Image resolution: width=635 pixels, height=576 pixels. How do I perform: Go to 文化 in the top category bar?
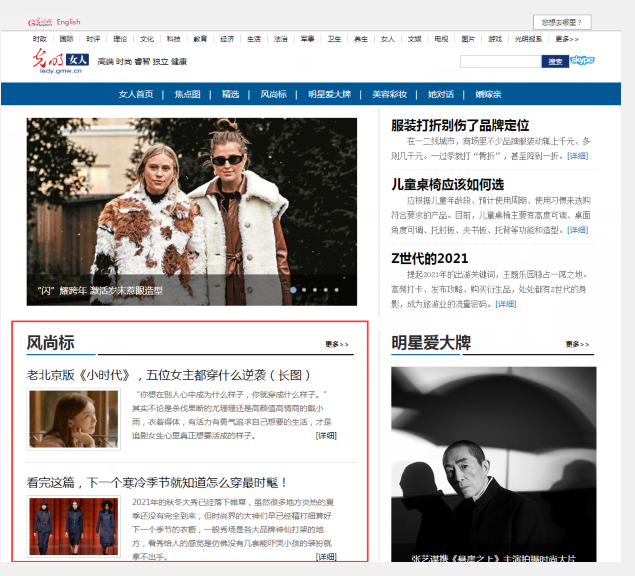click(x=147, y=39)
